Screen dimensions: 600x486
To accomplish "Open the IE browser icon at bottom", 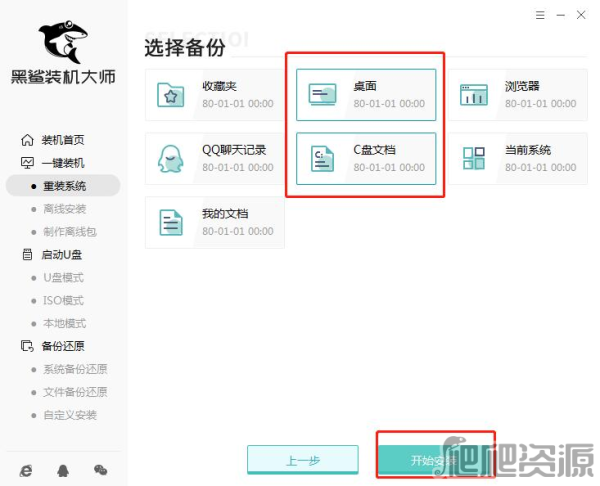I will click(x=26, y=471).
